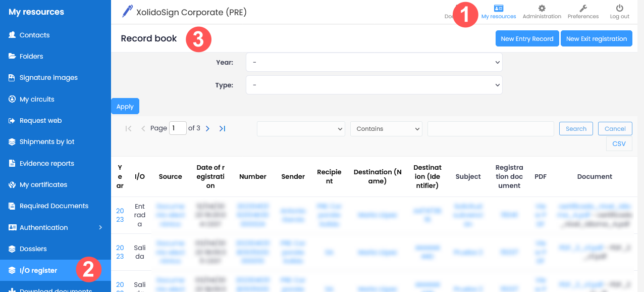
Task: Click the Preferences wrench icon
Action: coord(583,8)
